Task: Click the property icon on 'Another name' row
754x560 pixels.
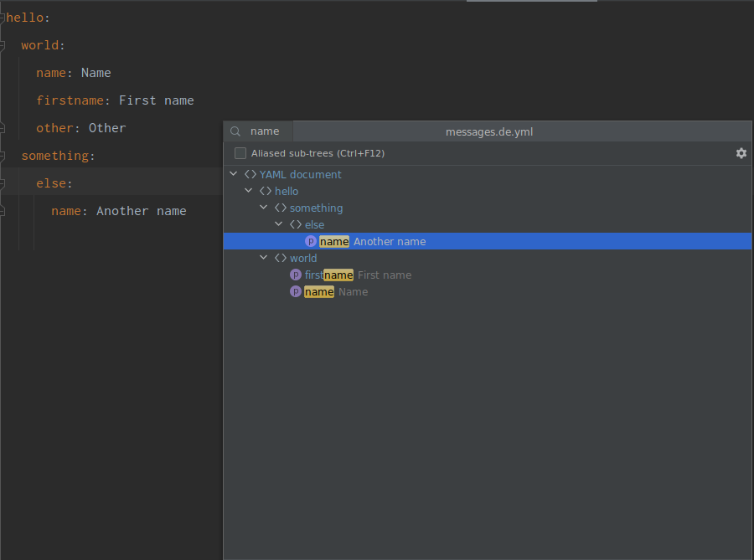Action: coord(311,241)
